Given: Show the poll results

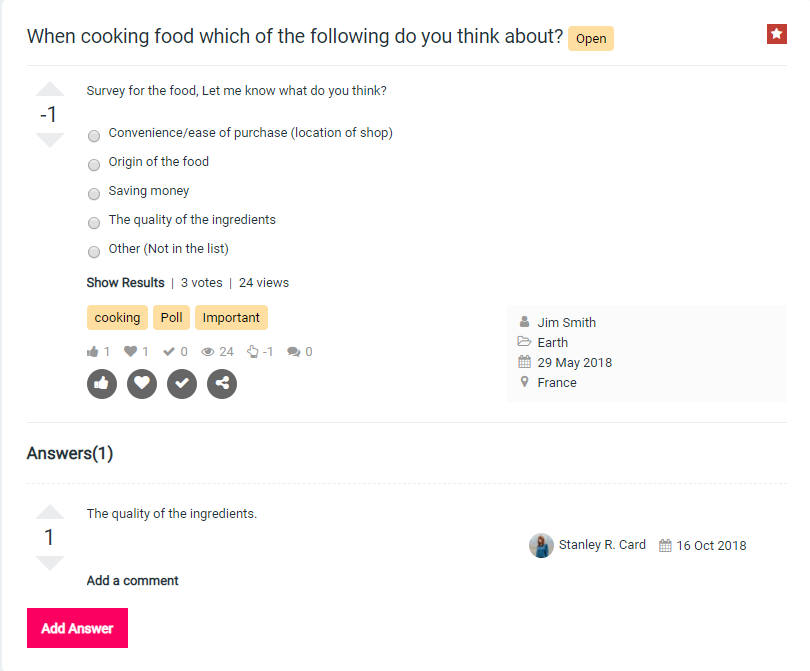Looking at the screenshot, I should (x=125, y=283).
